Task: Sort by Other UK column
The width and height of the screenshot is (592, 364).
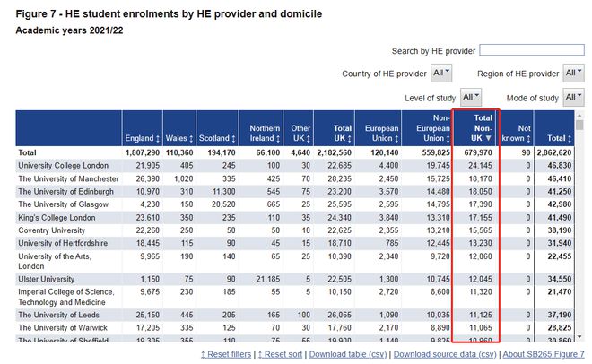Action: [300, 134]
